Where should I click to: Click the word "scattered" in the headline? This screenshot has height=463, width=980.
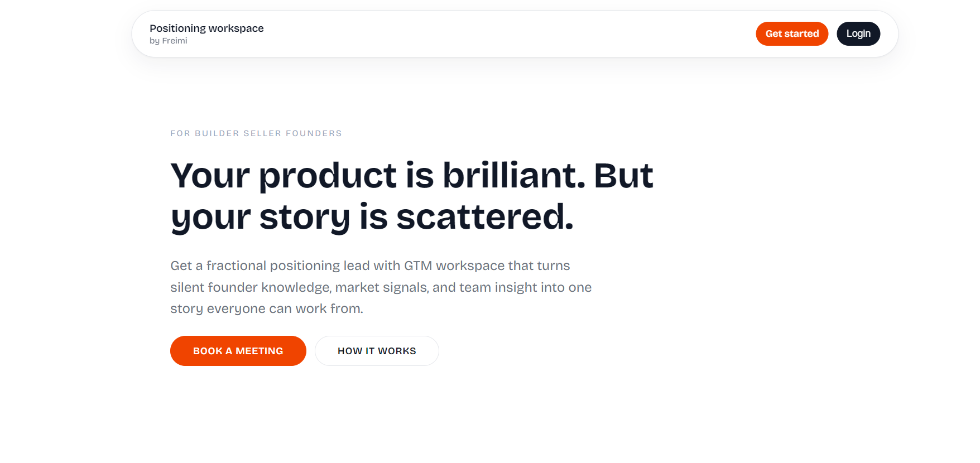(481, 217)
